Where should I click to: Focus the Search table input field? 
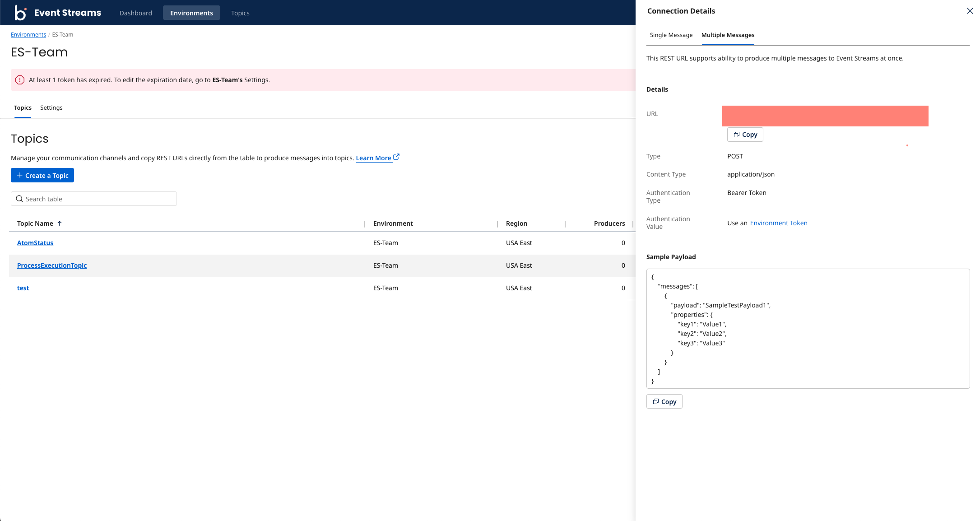pos(99,199)
